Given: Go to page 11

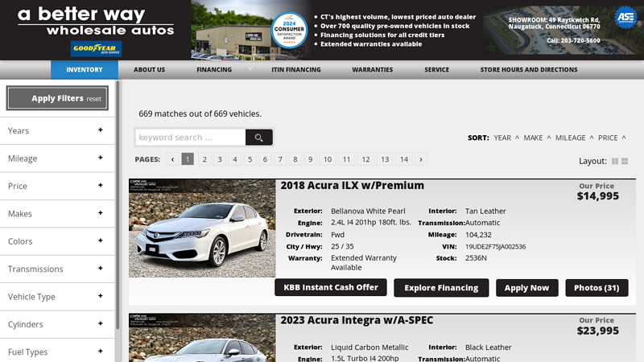Looking at the screenshot, I should tap(347, 159).
